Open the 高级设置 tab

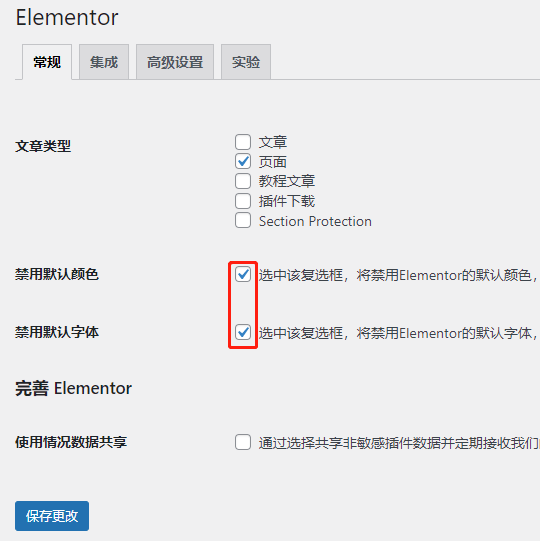[x=175, y=62]
